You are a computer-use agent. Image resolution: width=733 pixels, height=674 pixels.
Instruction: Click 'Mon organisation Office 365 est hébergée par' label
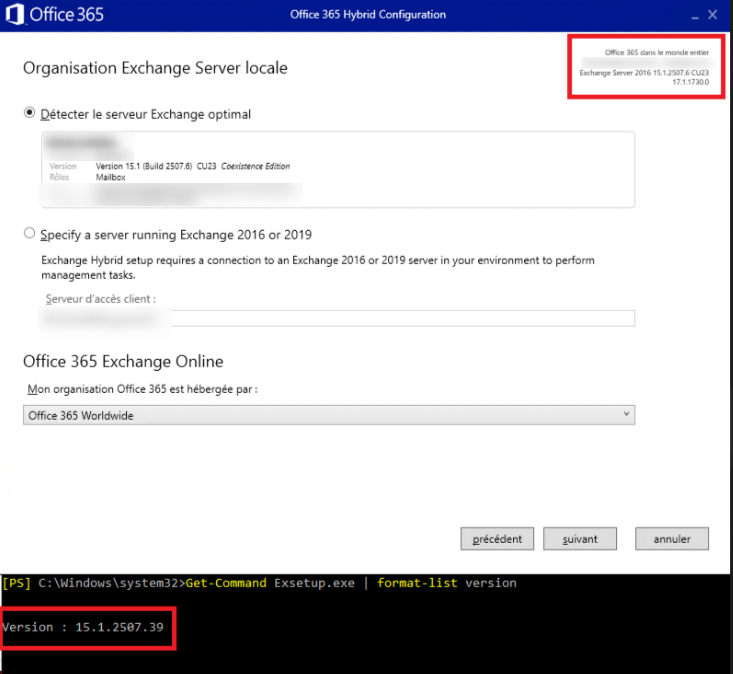(x=142, y=389)
